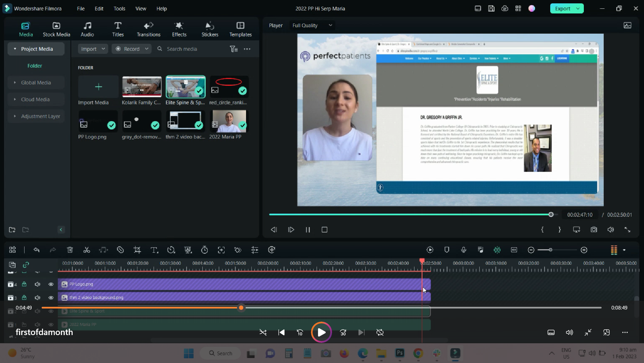Screen dimensions: 644x363
Task: Toggle lock on PP Logo.png track
Action: (24, 284)
